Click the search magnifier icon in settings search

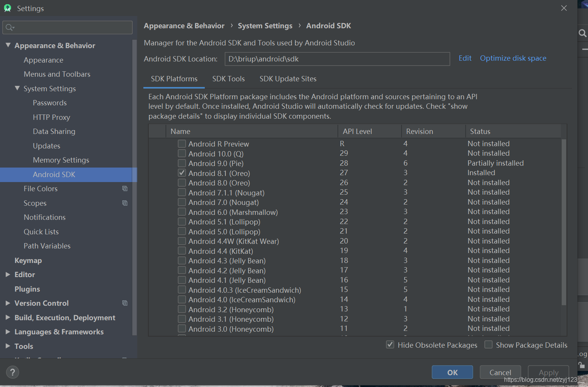tap(10, 27)
